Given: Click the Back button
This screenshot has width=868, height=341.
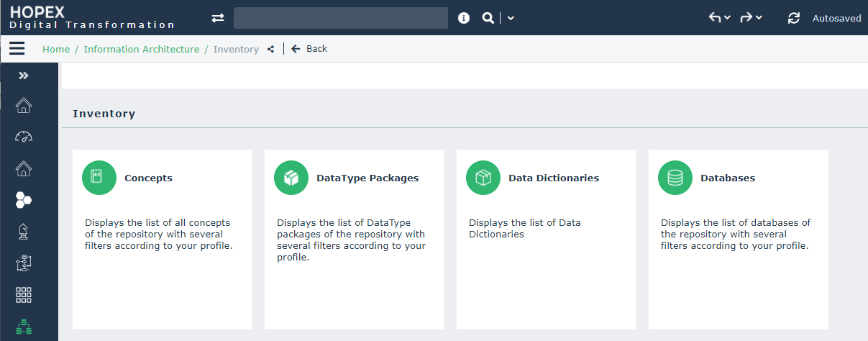Looking at the screenshot, I should [x=309, y=49].
